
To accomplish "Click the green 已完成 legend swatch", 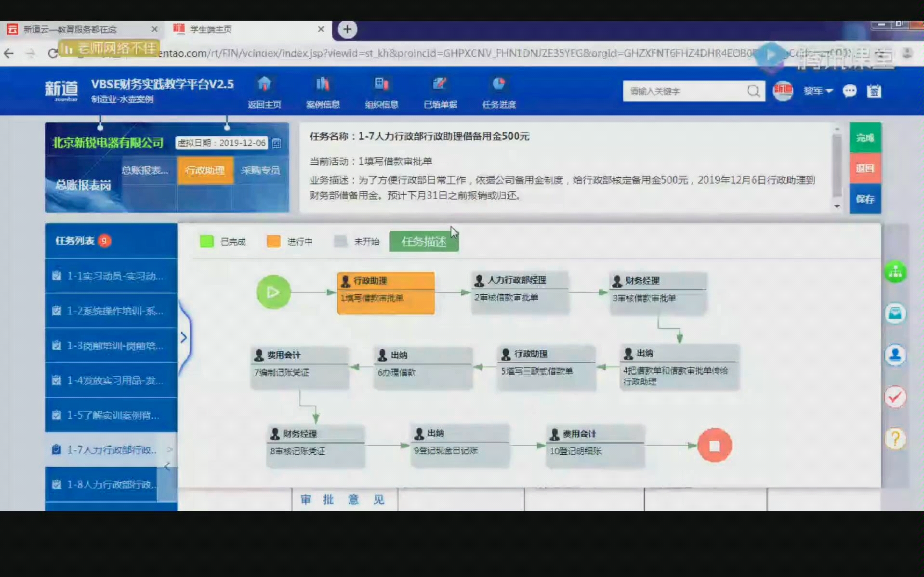I will [207, 241].
